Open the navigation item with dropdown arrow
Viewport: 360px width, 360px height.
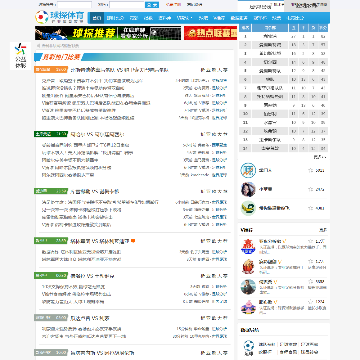coord(184,18)
